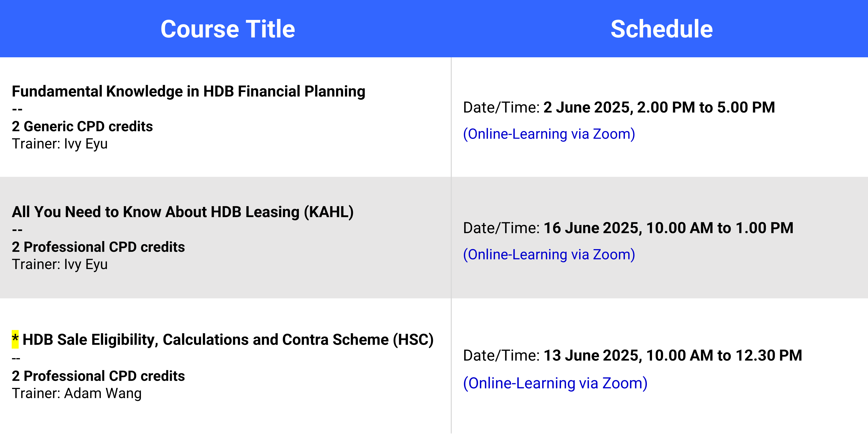Open the Online-Learning via Zoom link for 16 June
The width and height of the screenshot is (868, 434).
pos(549,254)
